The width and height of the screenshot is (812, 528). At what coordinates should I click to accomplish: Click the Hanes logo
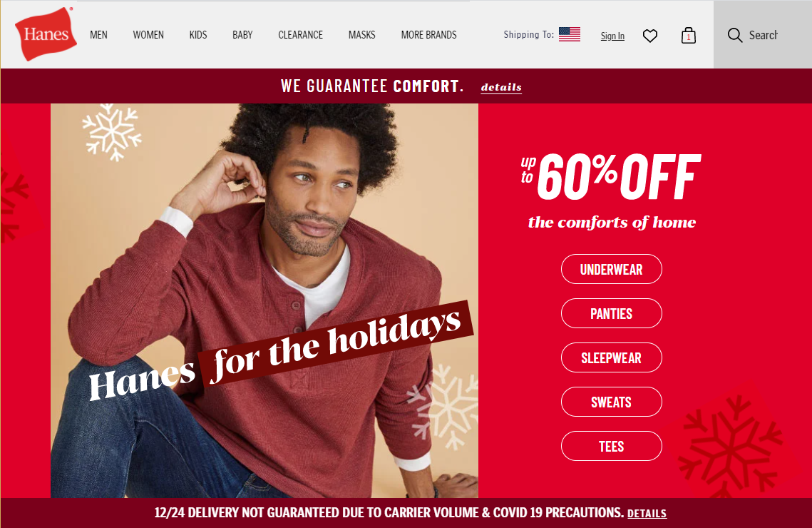46,34
